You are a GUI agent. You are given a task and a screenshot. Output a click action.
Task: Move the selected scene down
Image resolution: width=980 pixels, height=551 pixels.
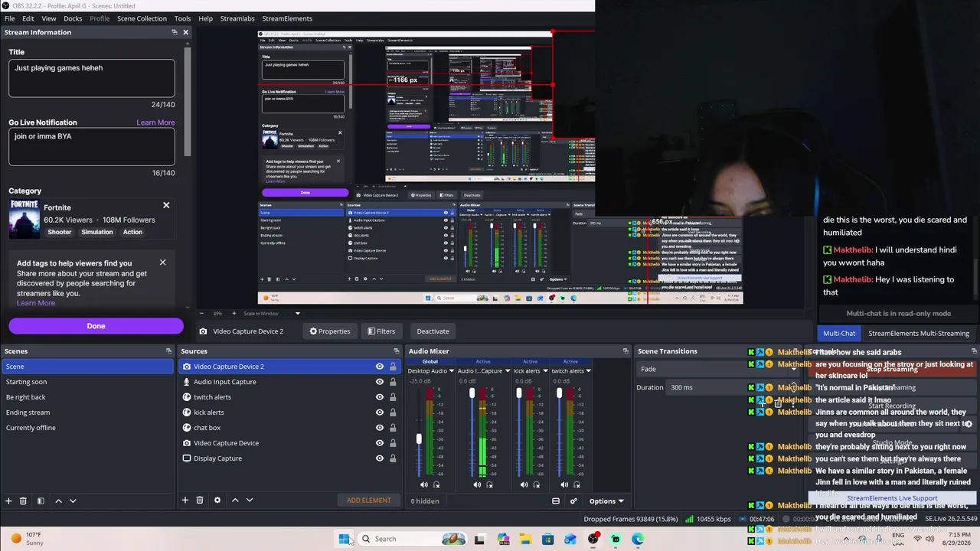pos(73,500)
